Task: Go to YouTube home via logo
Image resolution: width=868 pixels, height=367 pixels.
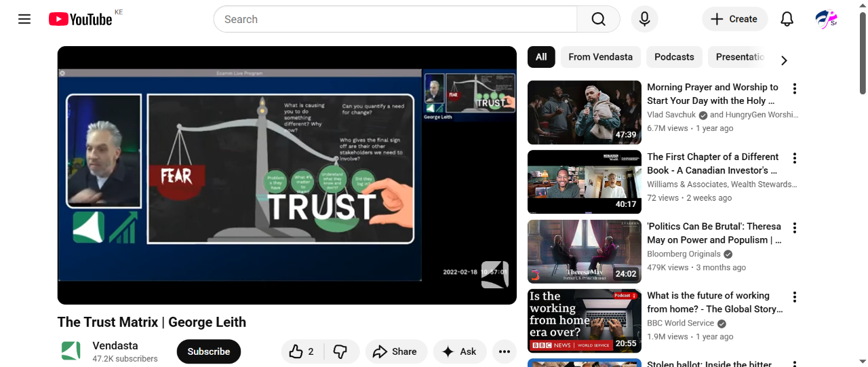Action: [80, 19]
